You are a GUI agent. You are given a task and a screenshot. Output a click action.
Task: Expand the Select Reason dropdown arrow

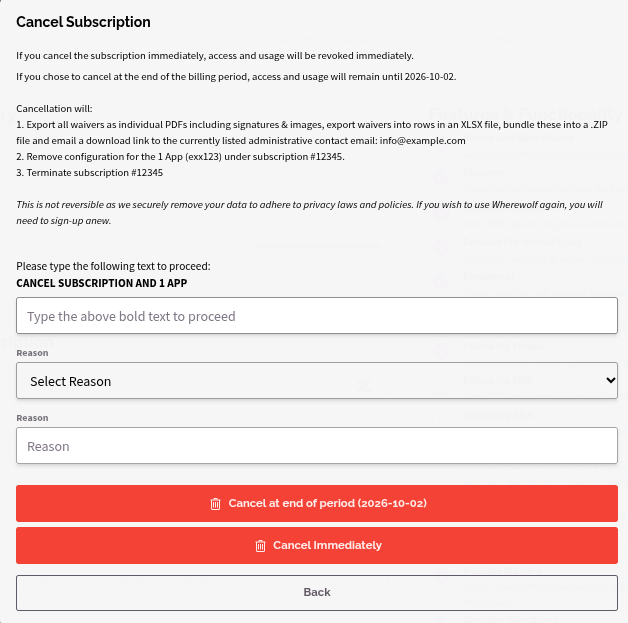tap(610, 380)
